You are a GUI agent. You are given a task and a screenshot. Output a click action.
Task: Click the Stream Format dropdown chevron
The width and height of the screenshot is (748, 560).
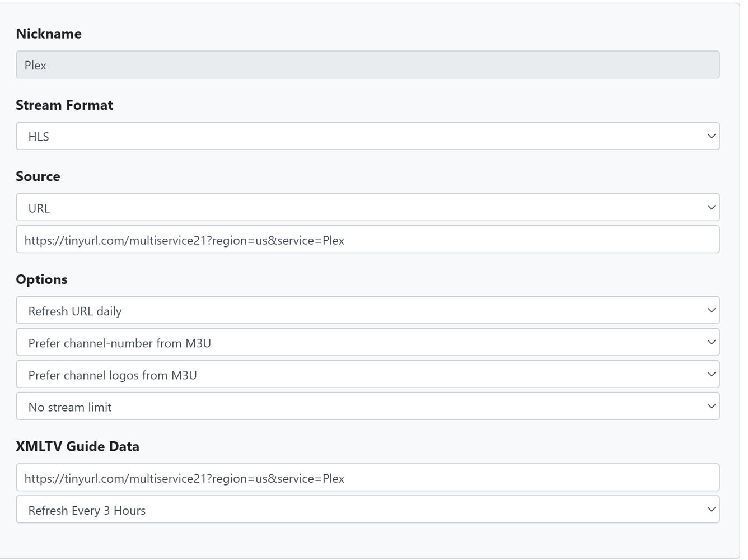tap(712, 136)
